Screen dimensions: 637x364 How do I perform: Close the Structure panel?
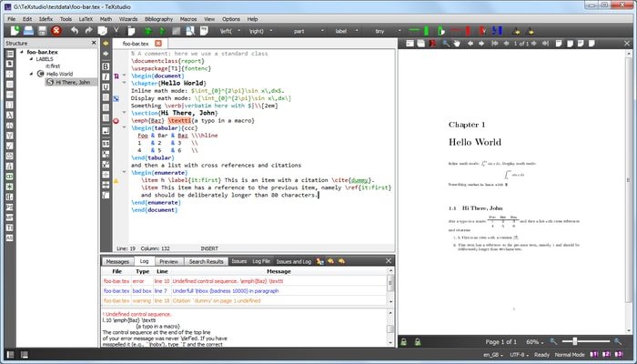(94, 43)
